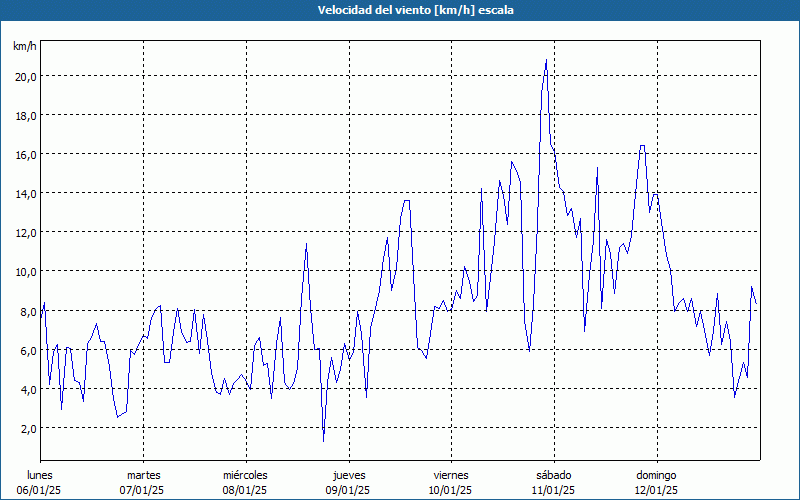The image size is (800, 500).
Task: Click the 2,0 y-axis value
Action: click(x=28, y=428)
